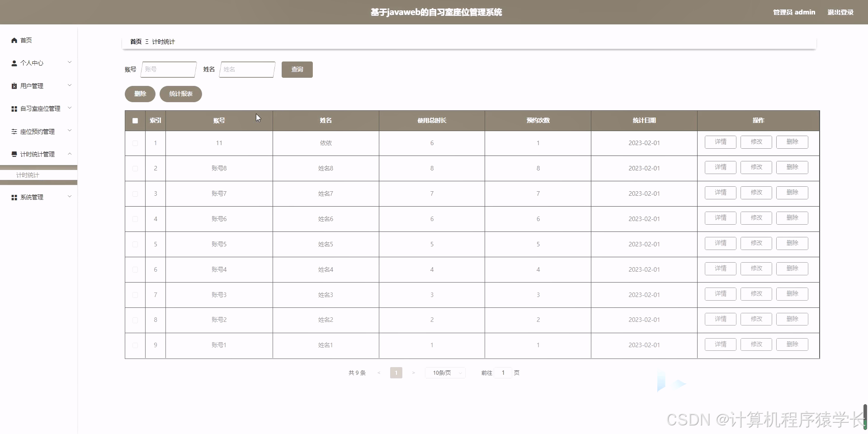The height and width of the screenshot is (434, 868).
Task: Click the 查询 search button
Action: point(297,70)
